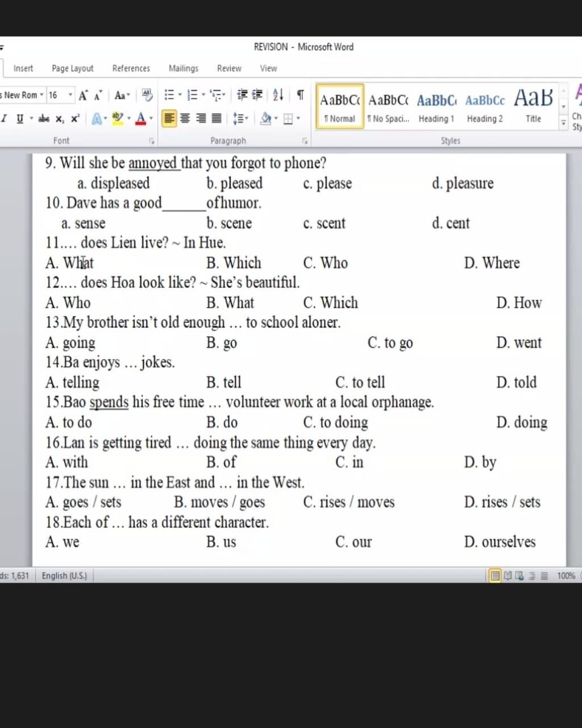Open the Change Case dropdown

[122, 96]
